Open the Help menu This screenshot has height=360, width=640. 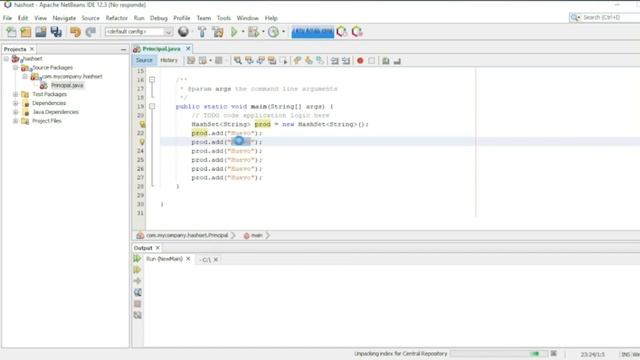coord(271,18)
